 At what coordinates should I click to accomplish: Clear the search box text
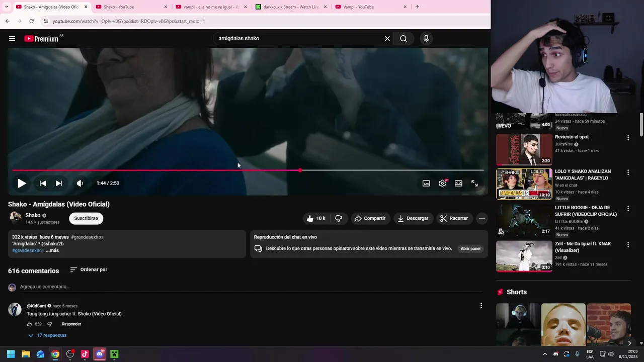coord(387,39)
